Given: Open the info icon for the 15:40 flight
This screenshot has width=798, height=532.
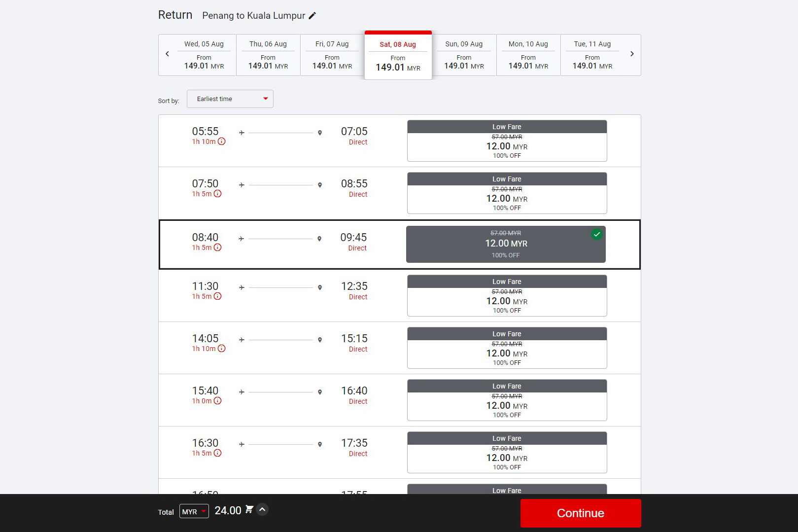Looking at the screenshot, I should coord(217,401).
